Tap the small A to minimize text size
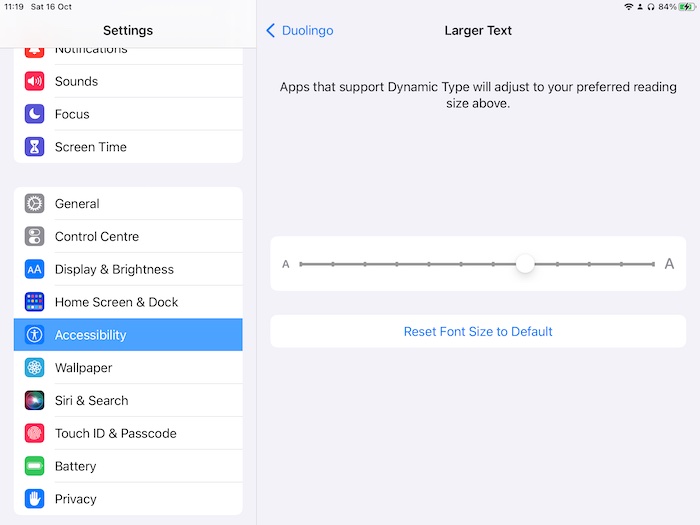Viewport: 700px width, 525px height. point(286,264)
